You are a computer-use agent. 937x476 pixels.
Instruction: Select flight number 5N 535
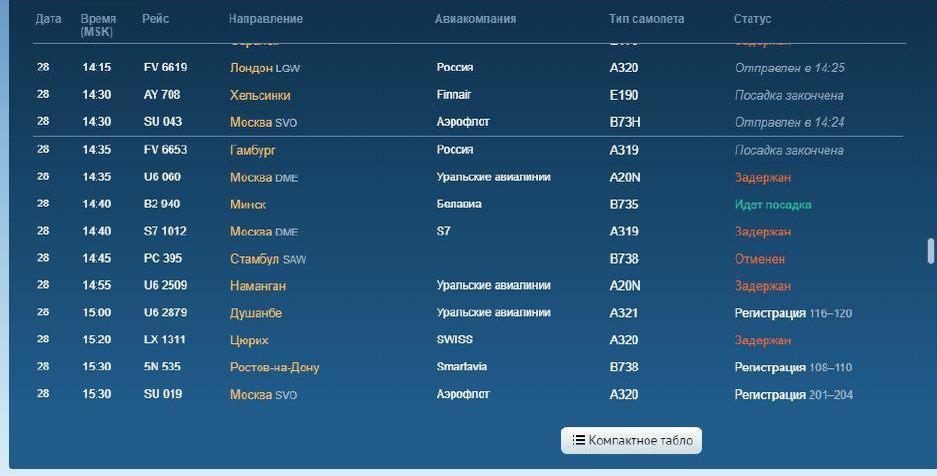[x=162, y=367]
